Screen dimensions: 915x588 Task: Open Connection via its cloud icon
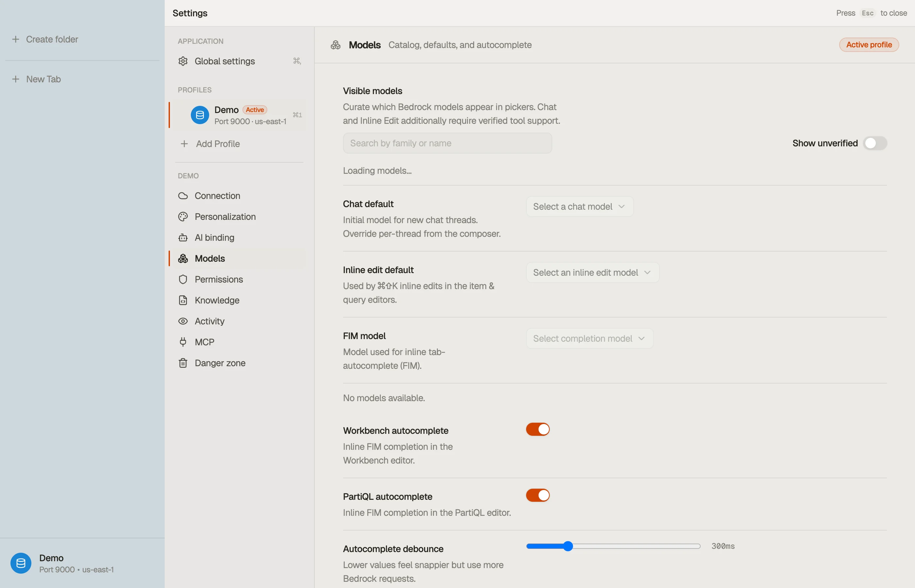183,196
